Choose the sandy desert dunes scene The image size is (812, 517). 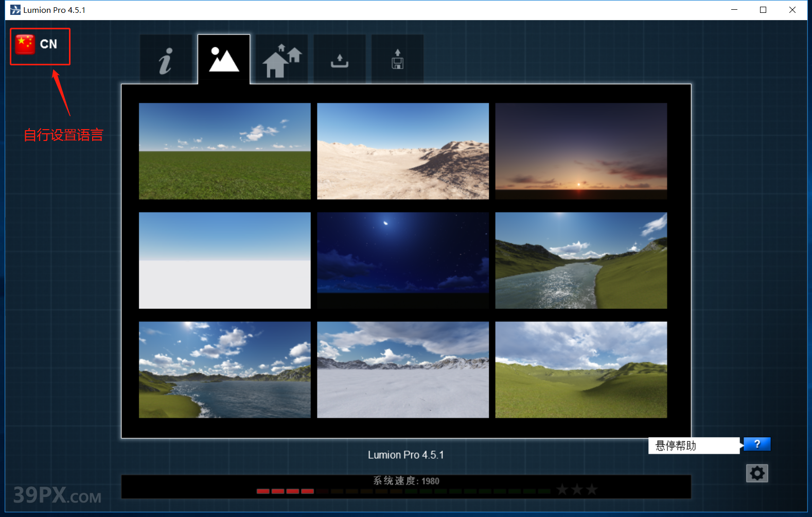[x=402, y=151]
